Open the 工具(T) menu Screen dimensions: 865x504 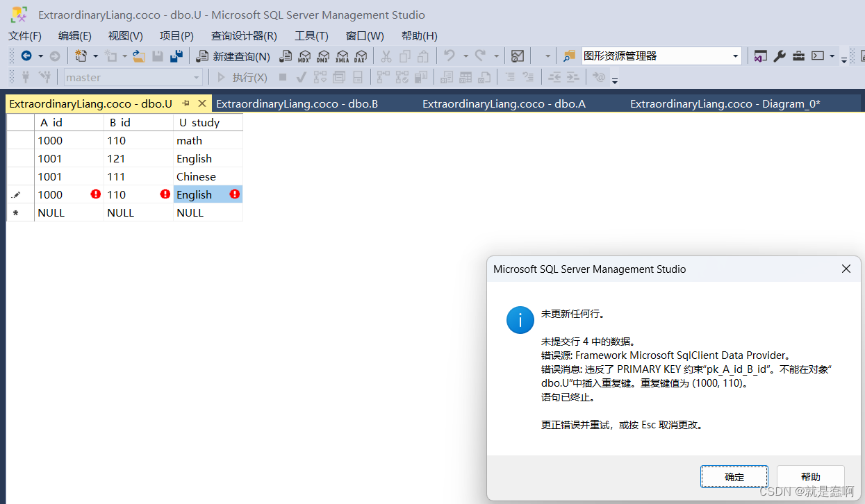(x=311, y=35)
